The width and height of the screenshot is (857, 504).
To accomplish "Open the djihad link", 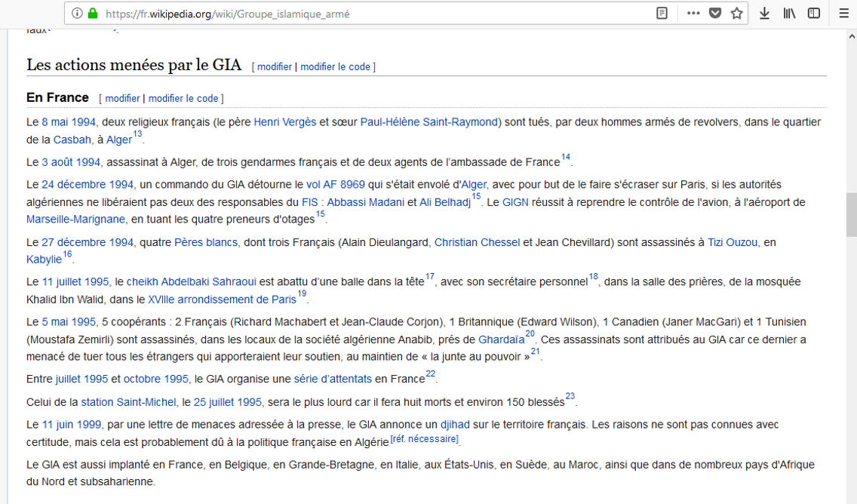I will pos(455,425).
